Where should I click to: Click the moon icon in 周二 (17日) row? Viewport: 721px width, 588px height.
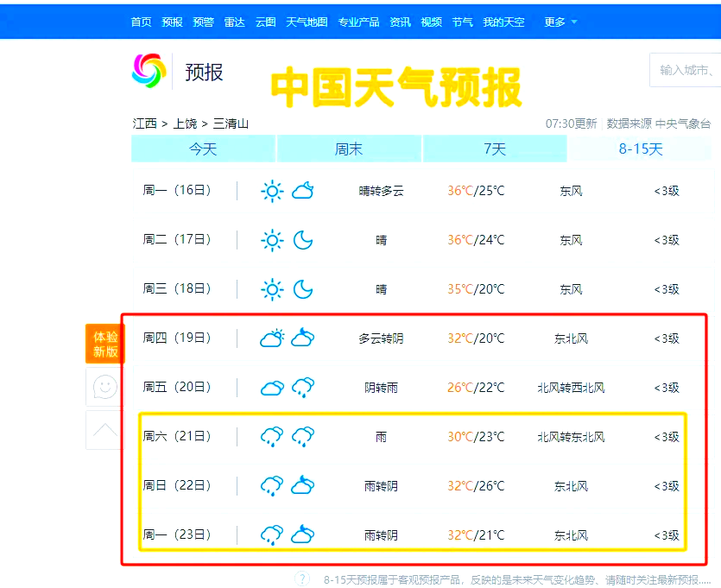pyautogui.click(x=303, y=240)
